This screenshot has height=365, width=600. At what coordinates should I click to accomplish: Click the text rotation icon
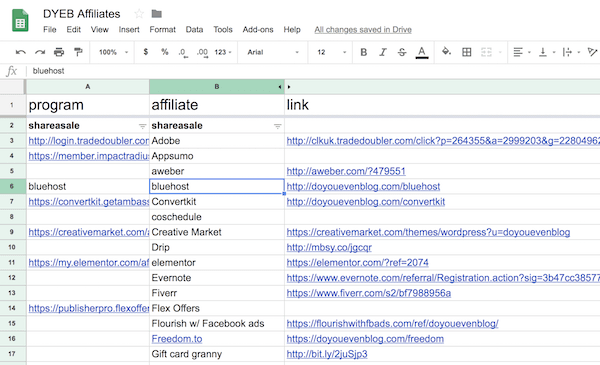(x=592, y=52)
